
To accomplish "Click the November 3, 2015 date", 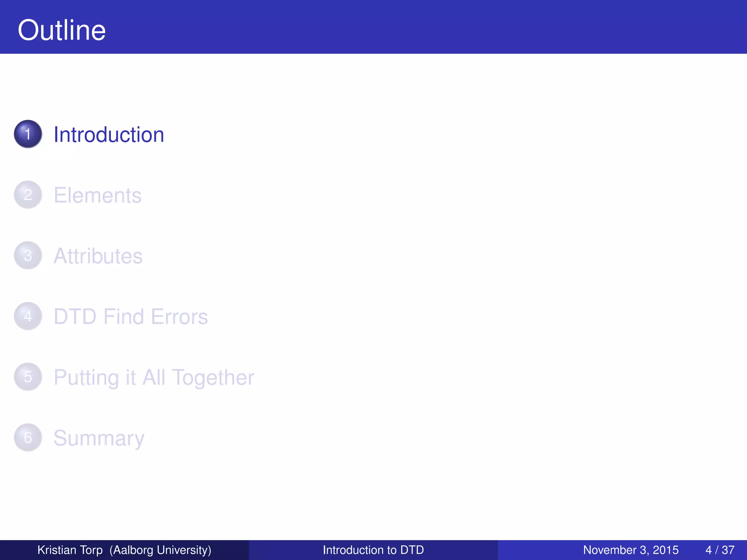I will (631, 550).
